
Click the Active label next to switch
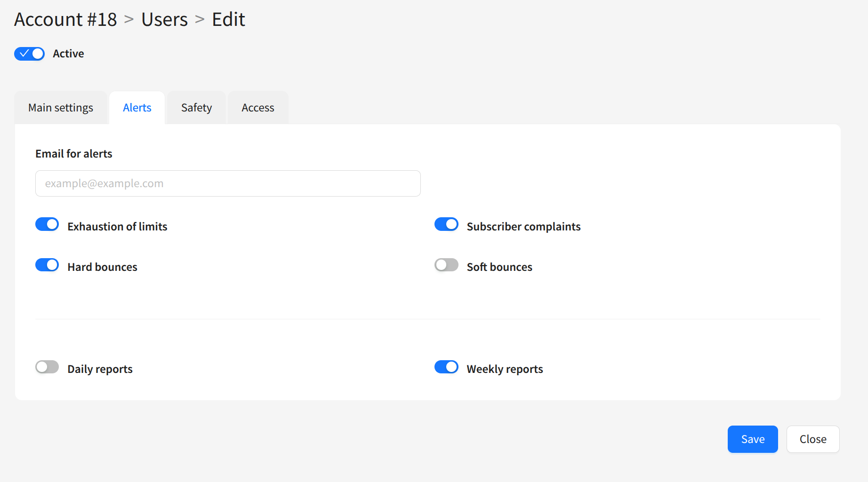point(68,54)
